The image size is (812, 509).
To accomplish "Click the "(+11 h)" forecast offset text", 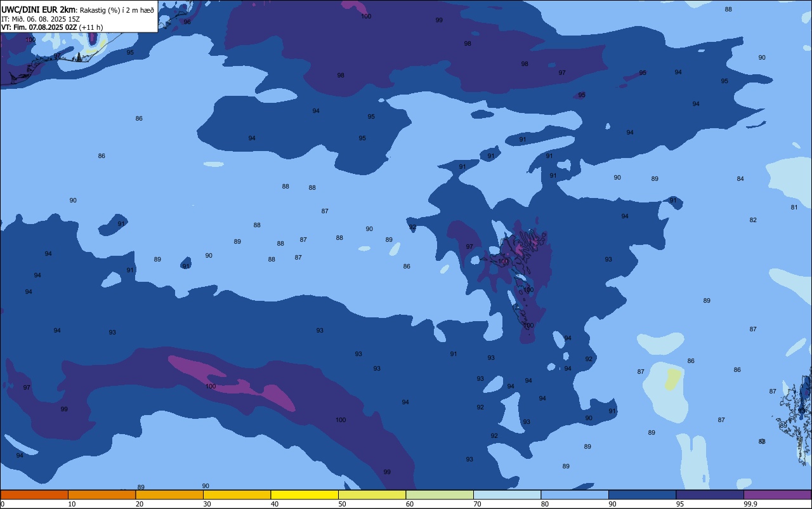I will [91, 27].
